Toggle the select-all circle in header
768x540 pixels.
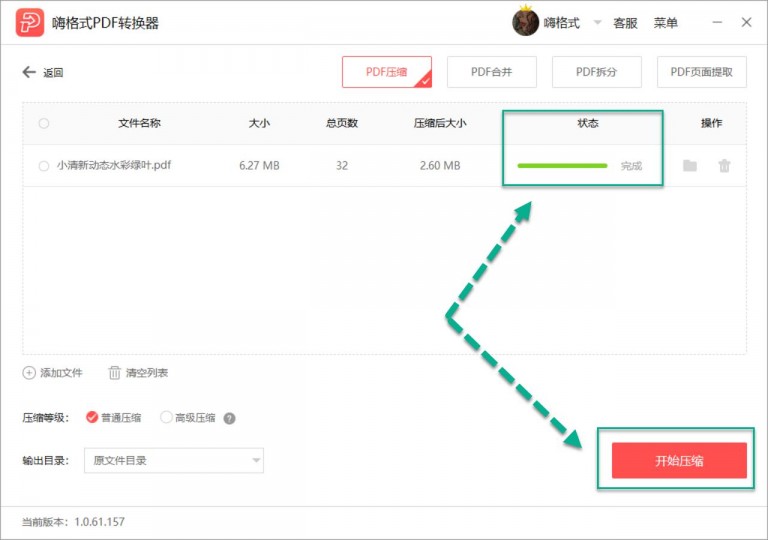tap(44, 123)
